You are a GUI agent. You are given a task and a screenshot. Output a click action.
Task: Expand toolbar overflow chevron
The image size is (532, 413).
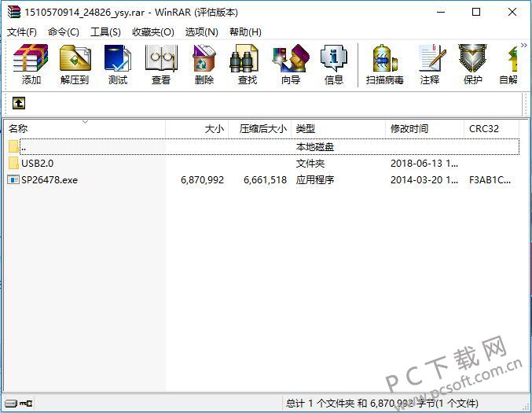pos(524,45)
